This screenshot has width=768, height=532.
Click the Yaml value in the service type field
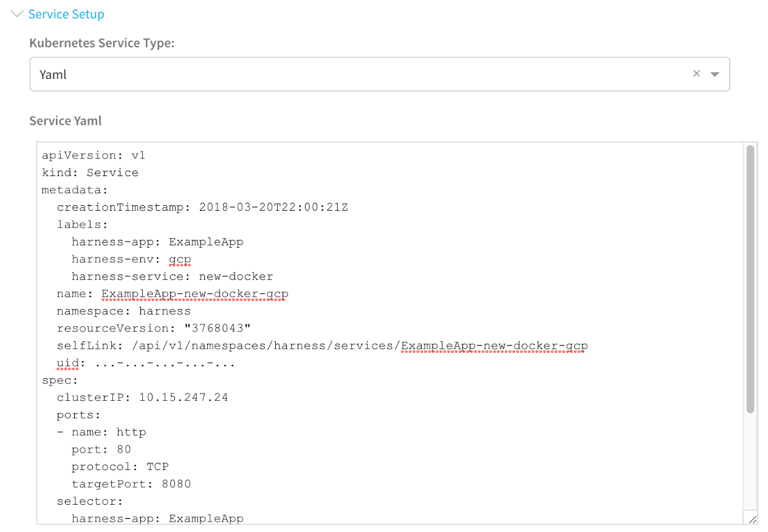pos(53,75)
